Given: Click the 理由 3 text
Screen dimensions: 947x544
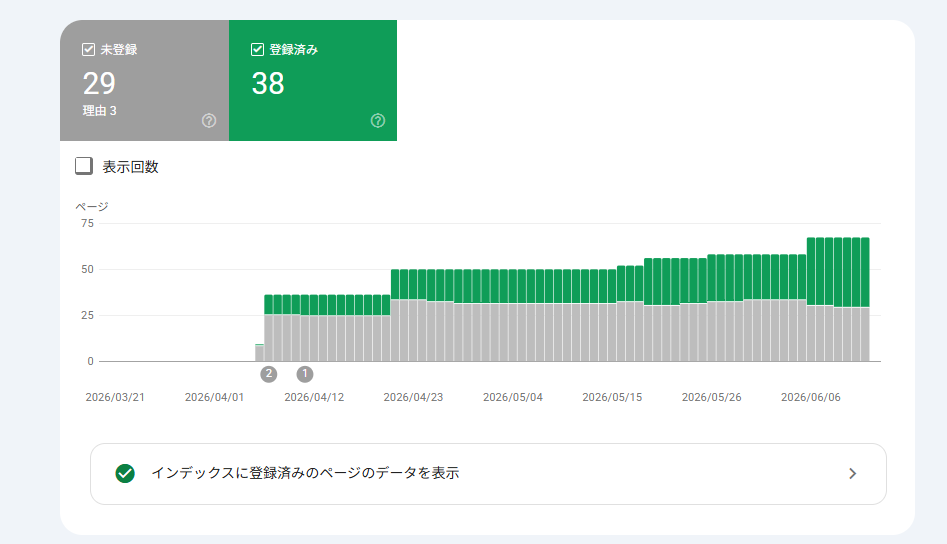Looking at the screenshot, I should click(100, 111).
